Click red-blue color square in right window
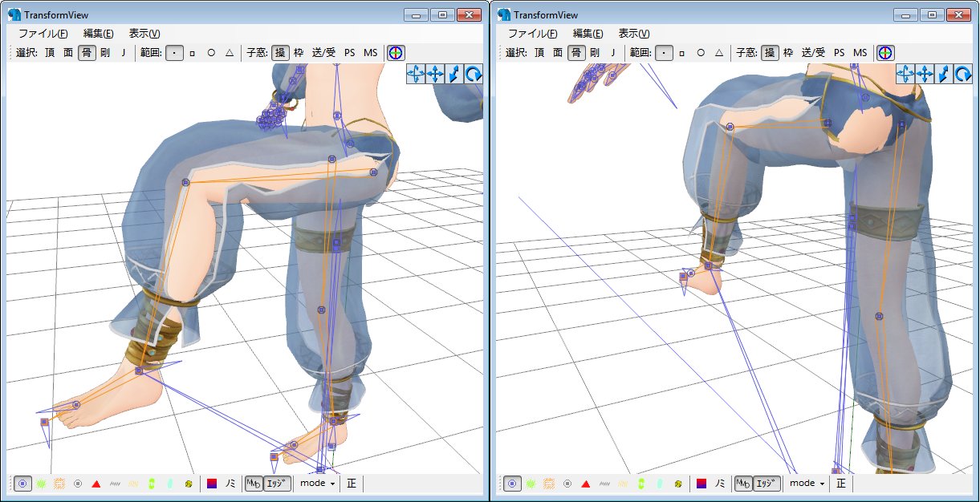This screenshot has height=502, width=980. tap(701, 484)
